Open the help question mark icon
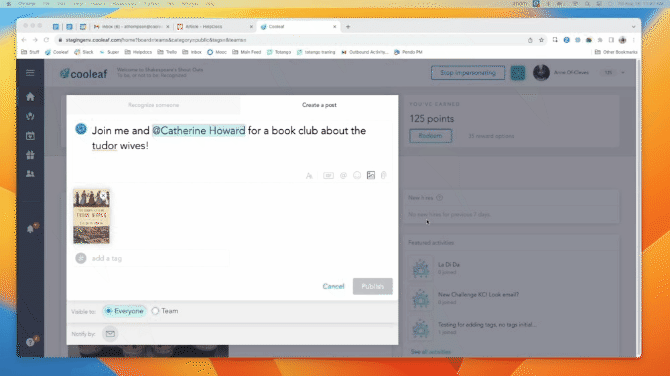This screenshot has height=376, width=670. (31, 342)
